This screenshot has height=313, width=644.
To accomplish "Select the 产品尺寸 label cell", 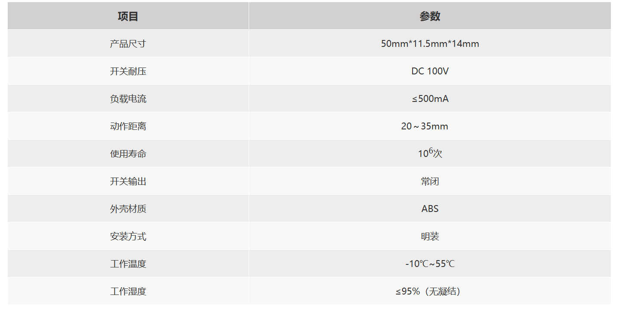I will 128,43.
